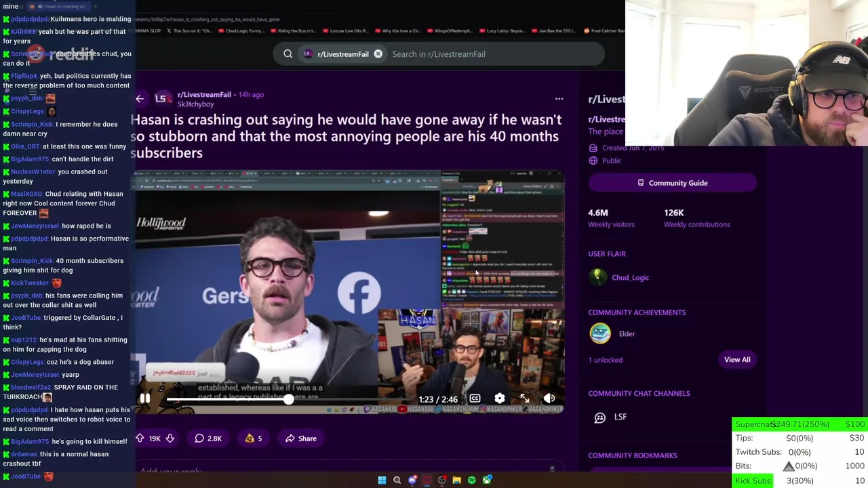Click the Community Bookmarks heading
868x488 pixels.
(632, 455)
